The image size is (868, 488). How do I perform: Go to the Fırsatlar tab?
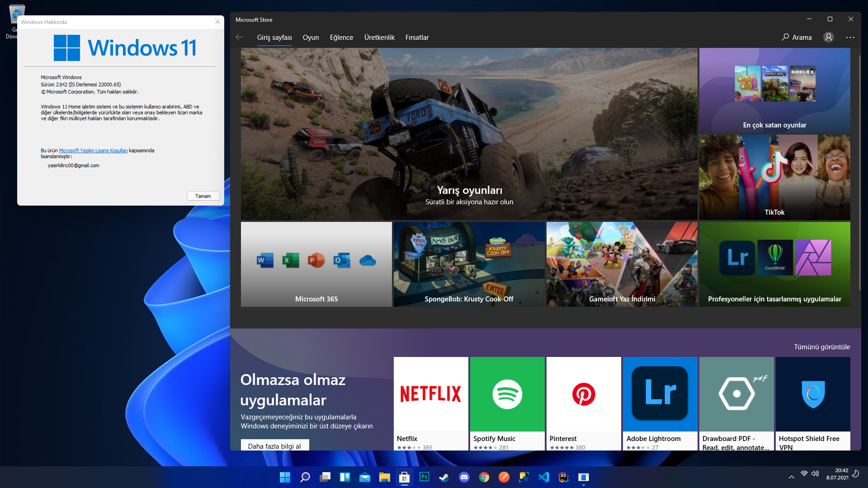pos(417,38)
